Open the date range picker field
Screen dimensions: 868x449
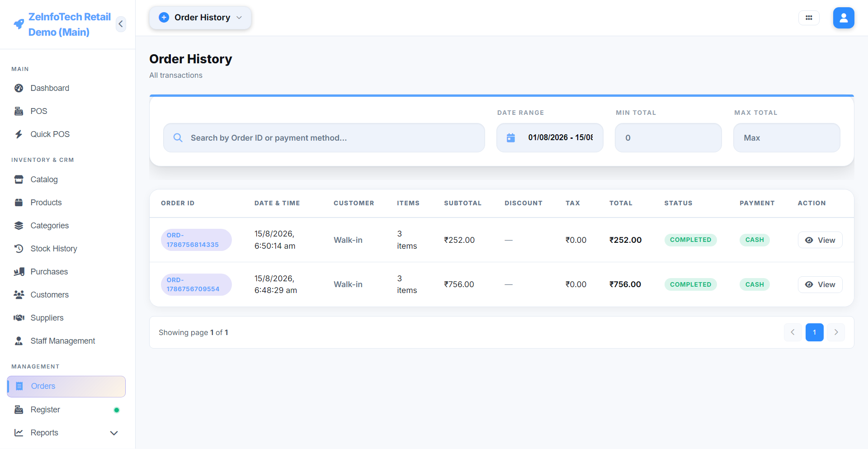pyautogui.click(x=550, y=137)
